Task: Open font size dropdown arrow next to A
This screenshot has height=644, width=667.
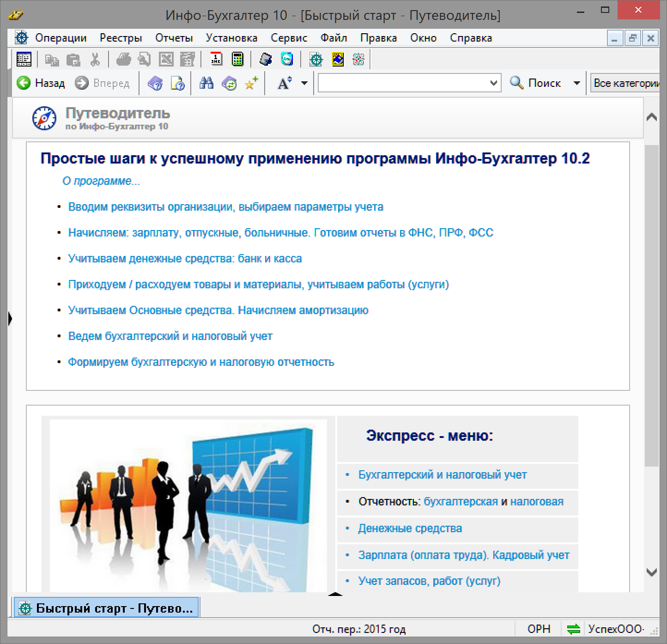Action: [304, 84]
